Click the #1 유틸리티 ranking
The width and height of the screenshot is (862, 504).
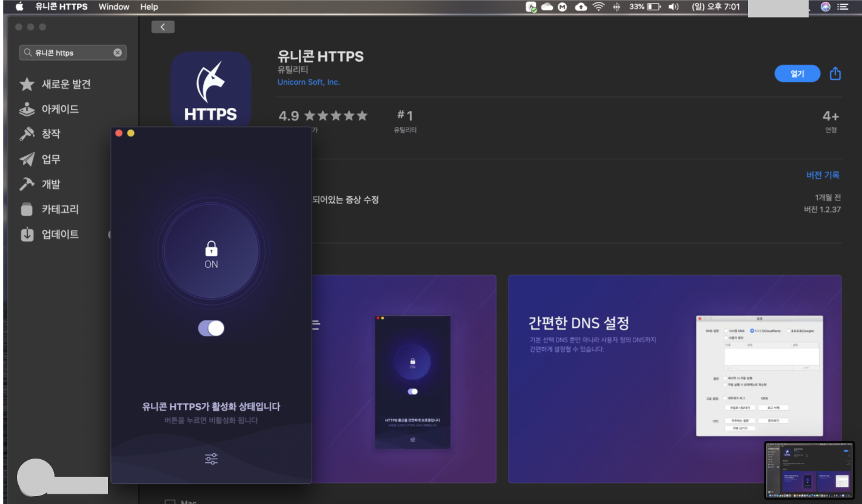(x=405, y=121)
